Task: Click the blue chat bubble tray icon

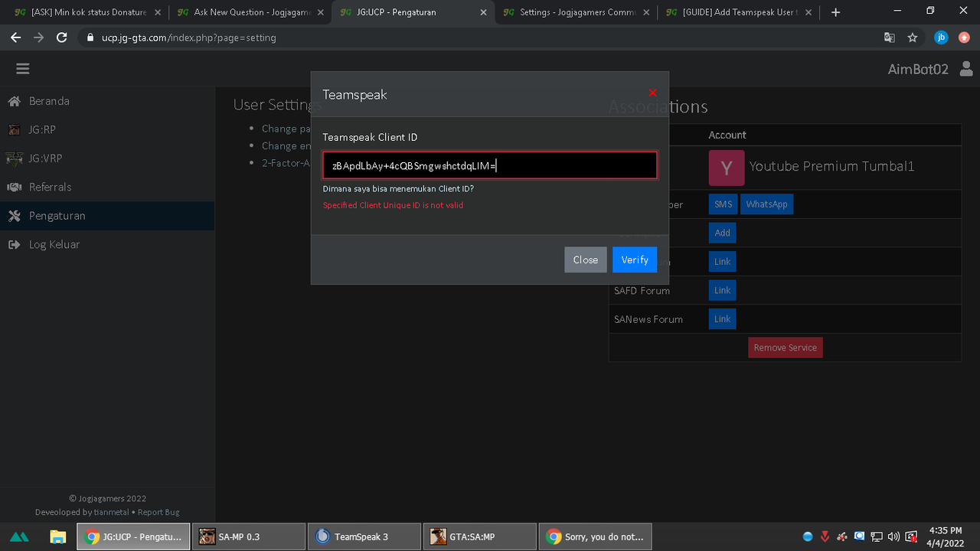Action: click(859, 536)
